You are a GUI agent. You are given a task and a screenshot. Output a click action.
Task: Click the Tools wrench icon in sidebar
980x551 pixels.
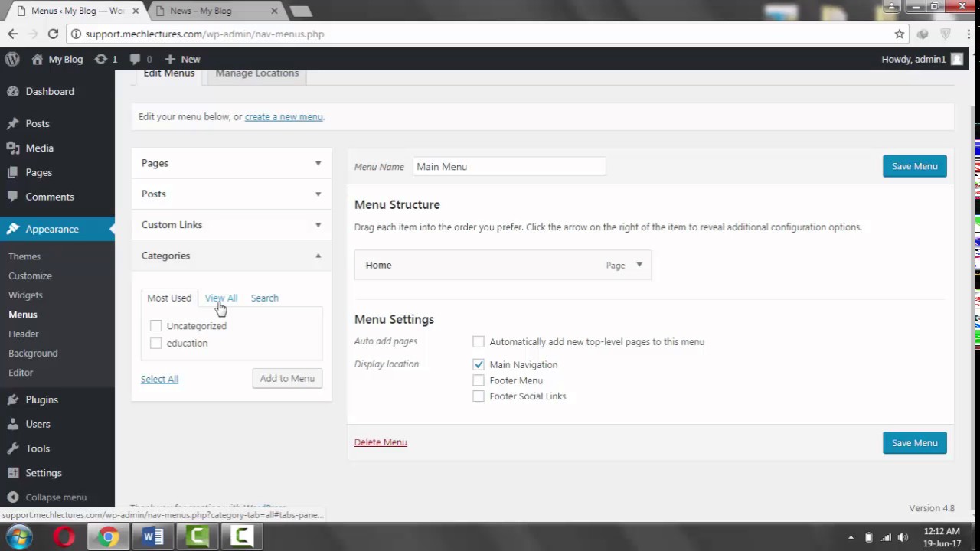pyautogui.click(x=13, y=448)
